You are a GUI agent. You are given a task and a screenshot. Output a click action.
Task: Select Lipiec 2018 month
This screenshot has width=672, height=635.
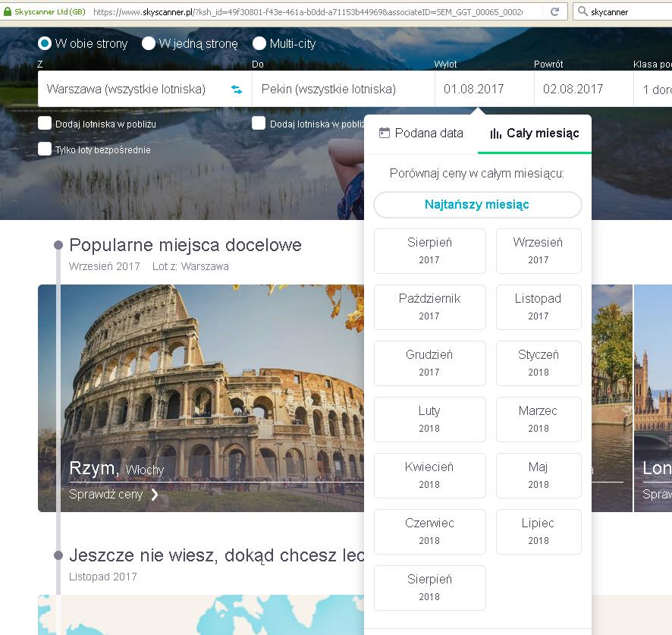point(539,532)
